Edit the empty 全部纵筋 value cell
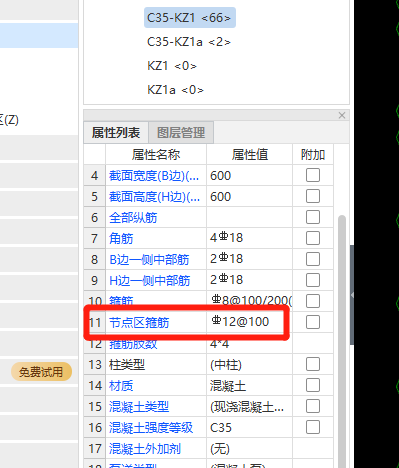This screenshot has width=399, height=468. pyautogui.click(x=250, y=217)
